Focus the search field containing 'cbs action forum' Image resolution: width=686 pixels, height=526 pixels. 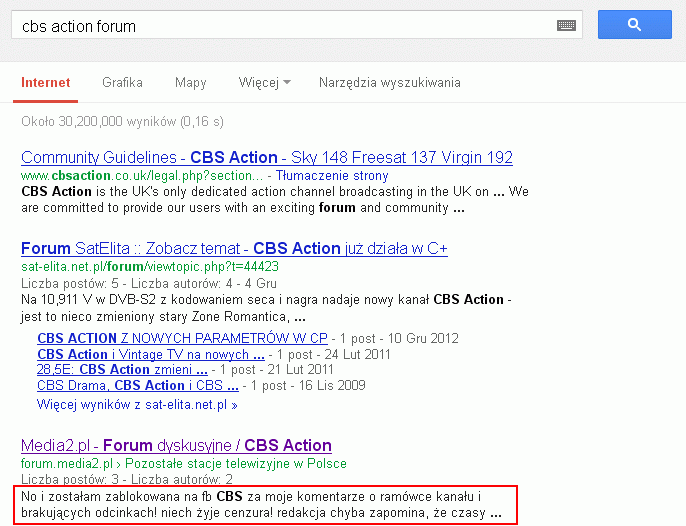[297, 25]
